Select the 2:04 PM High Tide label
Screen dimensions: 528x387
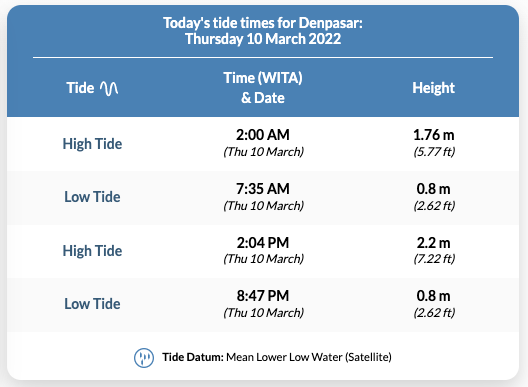[x=92, y=251]
